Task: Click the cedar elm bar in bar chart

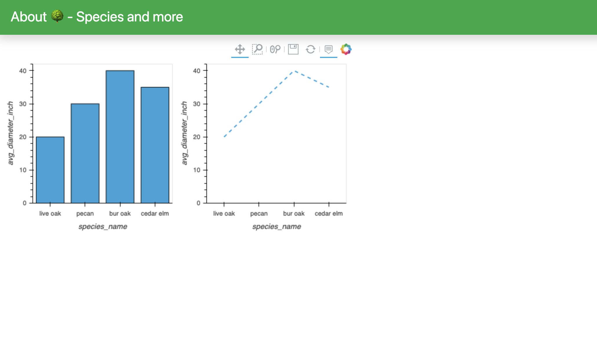Action: [155, 145]
